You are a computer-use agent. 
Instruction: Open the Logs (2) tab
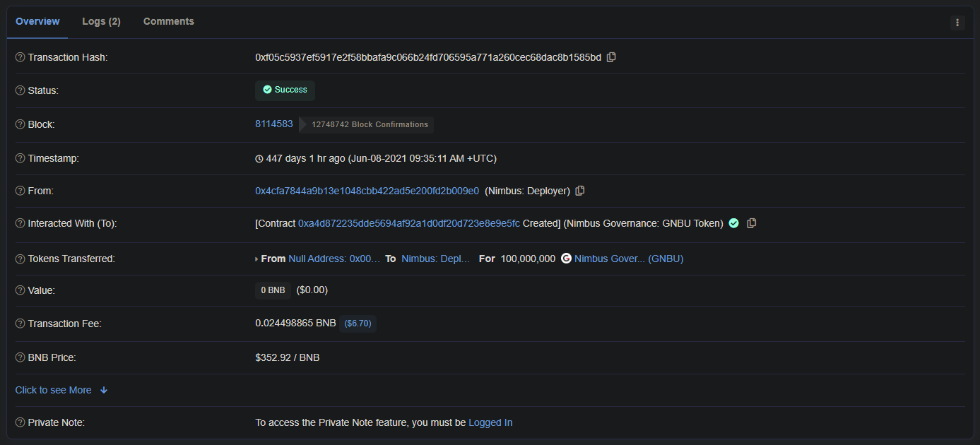tap(101, 21)
